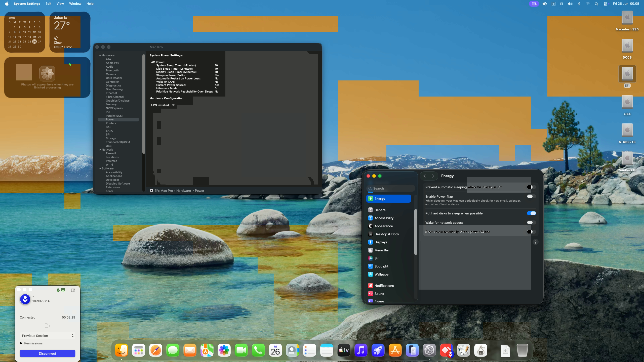This screenshot has height=362, width=644.
Task: Select Memory in Mac Pro hardware list
Action: (x=111, y=104)
